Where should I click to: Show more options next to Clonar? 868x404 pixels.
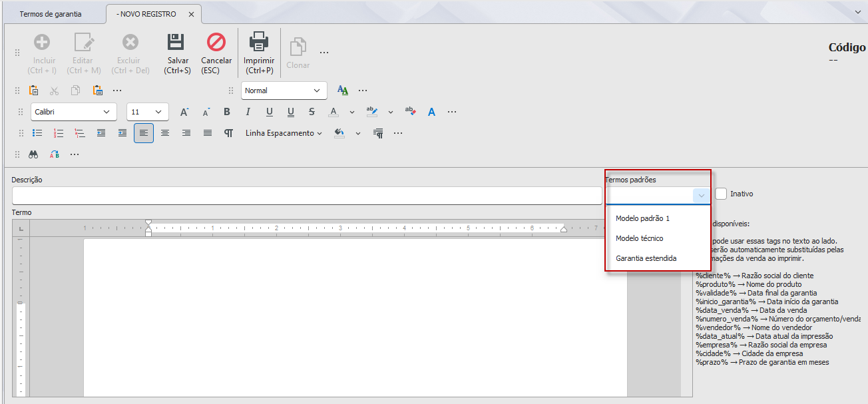[x=324, y=53]
